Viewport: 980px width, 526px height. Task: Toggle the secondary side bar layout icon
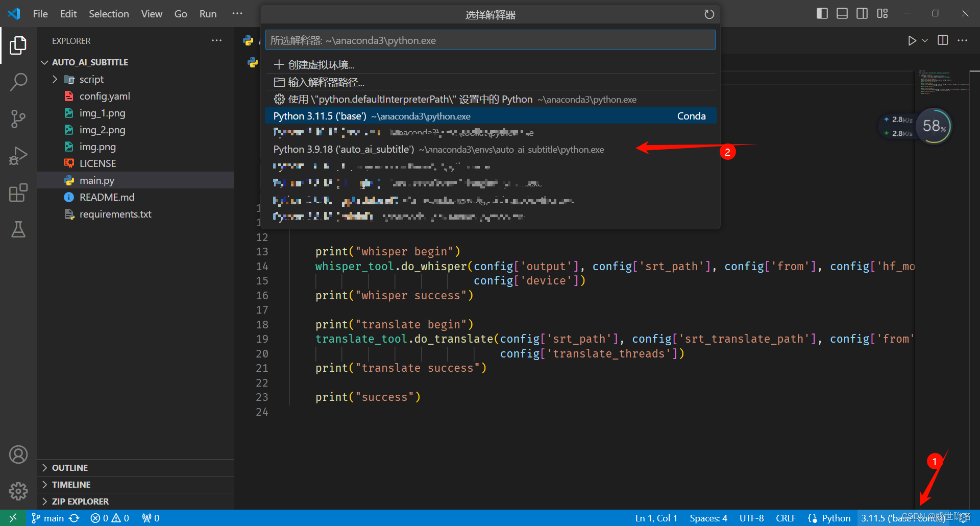point(862,13)
